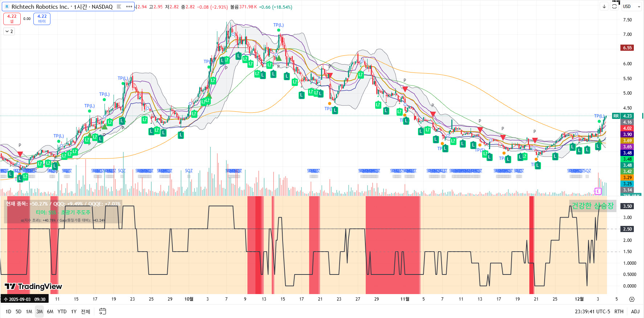Click the red 4.22 sell button
This screenshot has height=318, width=644.
12,18
